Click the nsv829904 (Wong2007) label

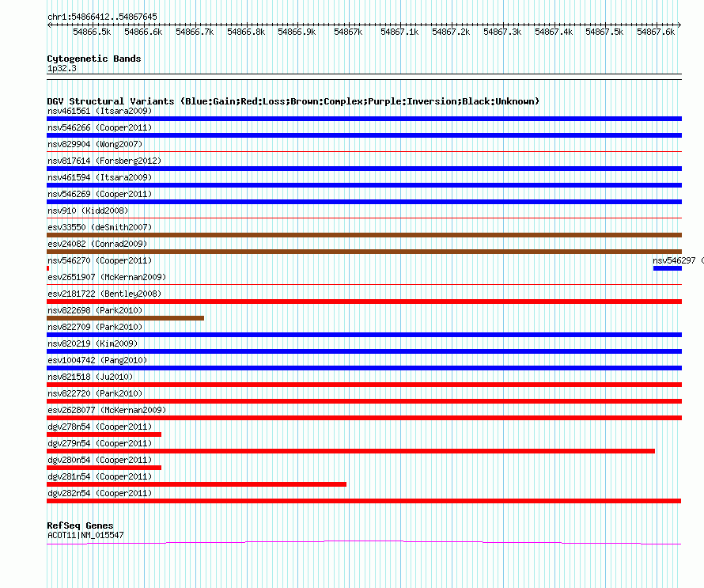[x=95, y=144]
